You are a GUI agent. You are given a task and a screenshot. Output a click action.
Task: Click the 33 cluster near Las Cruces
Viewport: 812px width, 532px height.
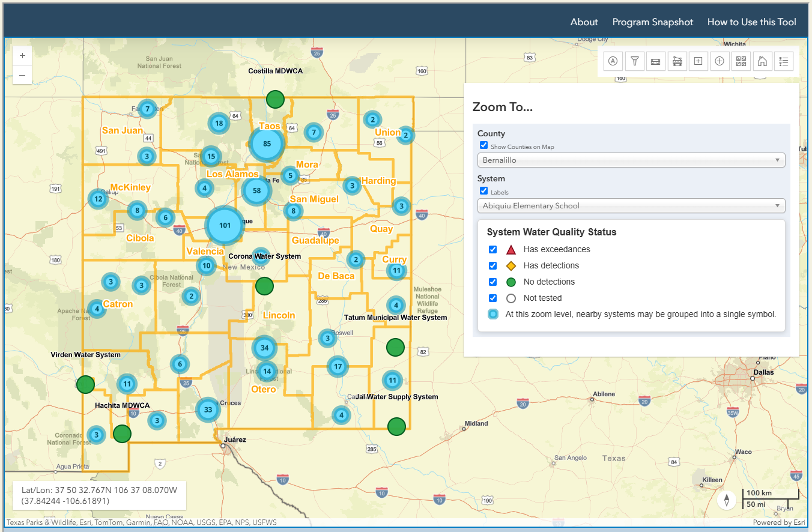(208, 410)
